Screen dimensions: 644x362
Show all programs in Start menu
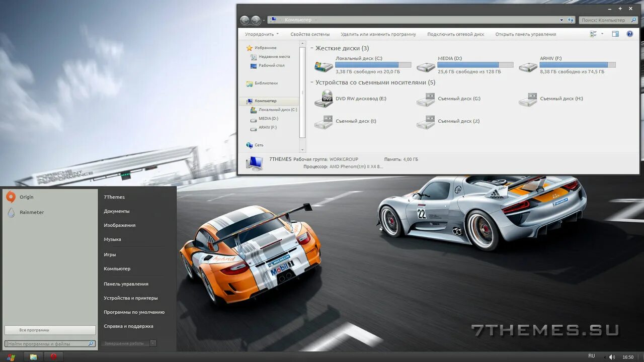(x=50, y=330)
